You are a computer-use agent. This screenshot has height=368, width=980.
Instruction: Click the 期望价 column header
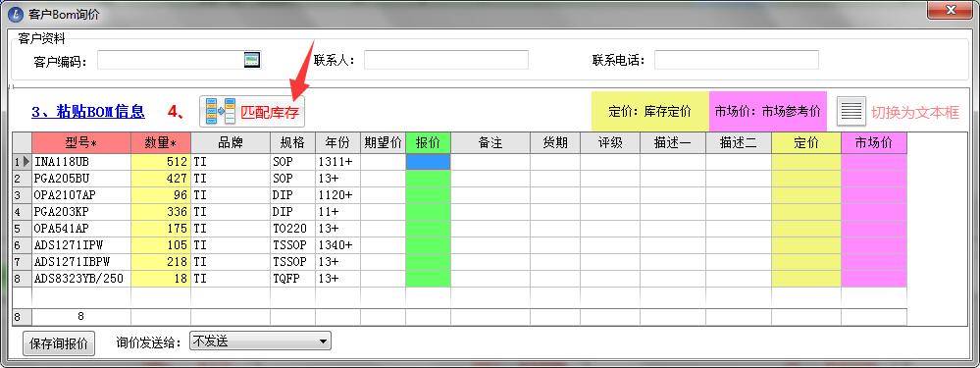[x=383, y=143]
